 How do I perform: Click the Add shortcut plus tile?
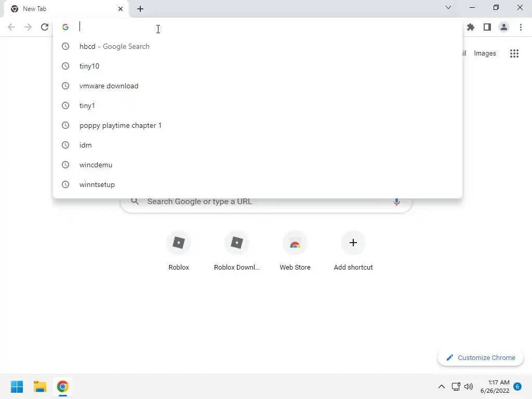click(353, 250)
